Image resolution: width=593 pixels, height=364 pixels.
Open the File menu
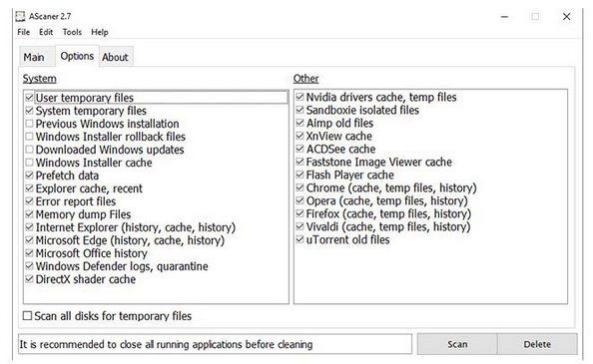pyautogui.click(x=23, y=32)
